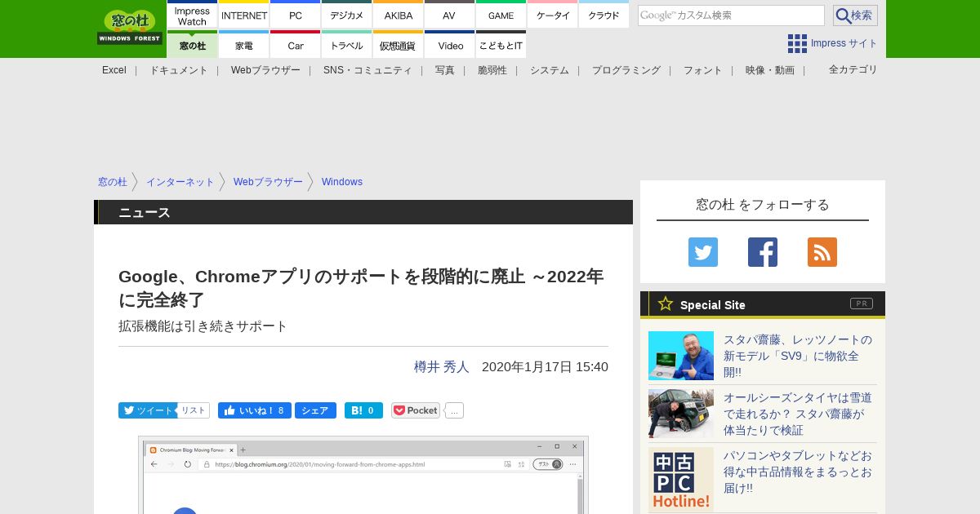Open the 脆弱性 category
This screenshot has height=514, width=980.
tap(492, 70)
